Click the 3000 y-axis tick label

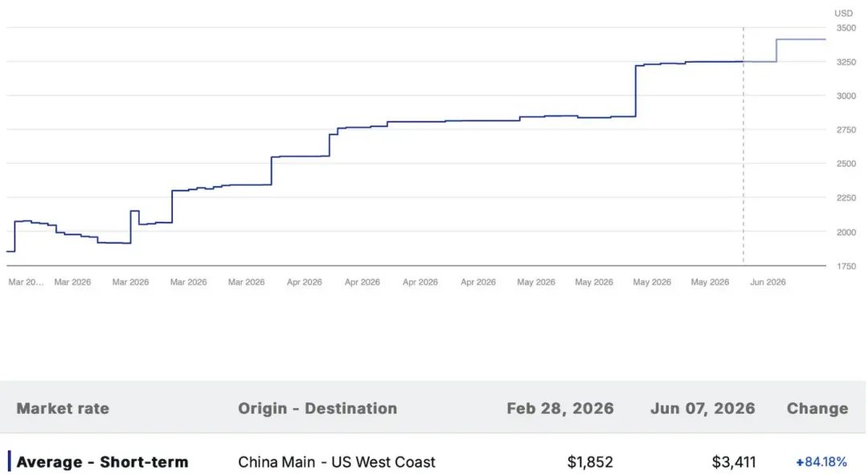point(845,96)
